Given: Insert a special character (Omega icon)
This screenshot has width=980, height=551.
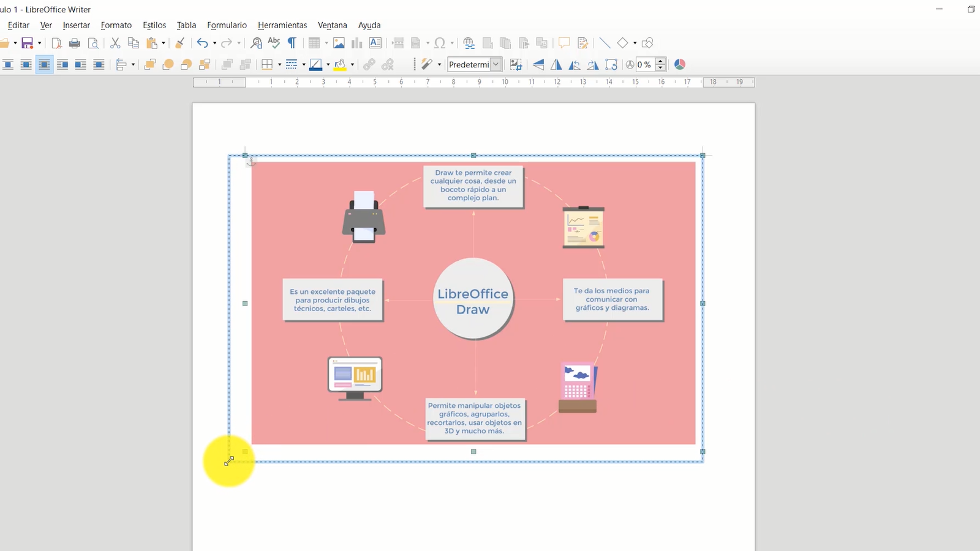Looking at the screenshot, I should pyautogui.click(x=440, y=43).
